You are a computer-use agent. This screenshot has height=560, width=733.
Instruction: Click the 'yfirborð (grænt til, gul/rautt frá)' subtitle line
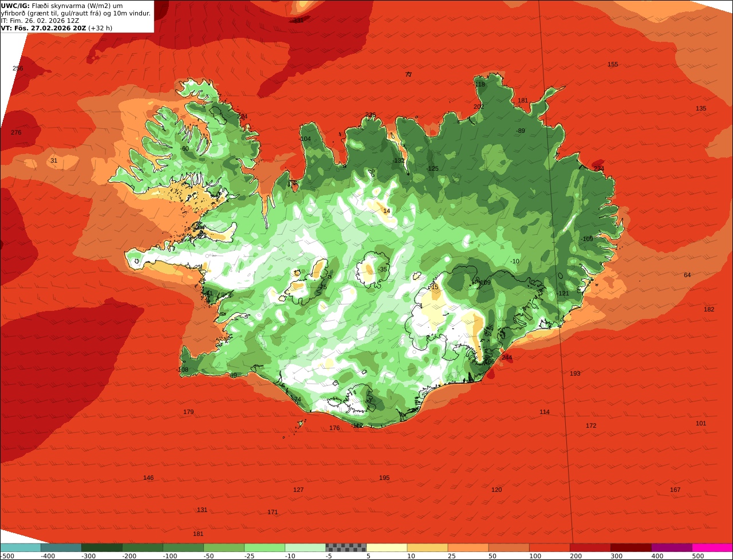(76, 13)
